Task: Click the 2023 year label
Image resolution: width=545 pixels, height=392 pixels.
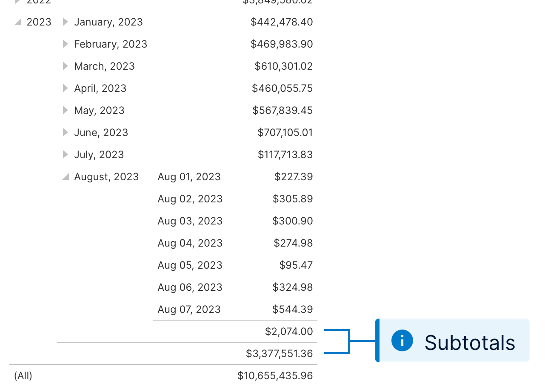Action: 39,22
